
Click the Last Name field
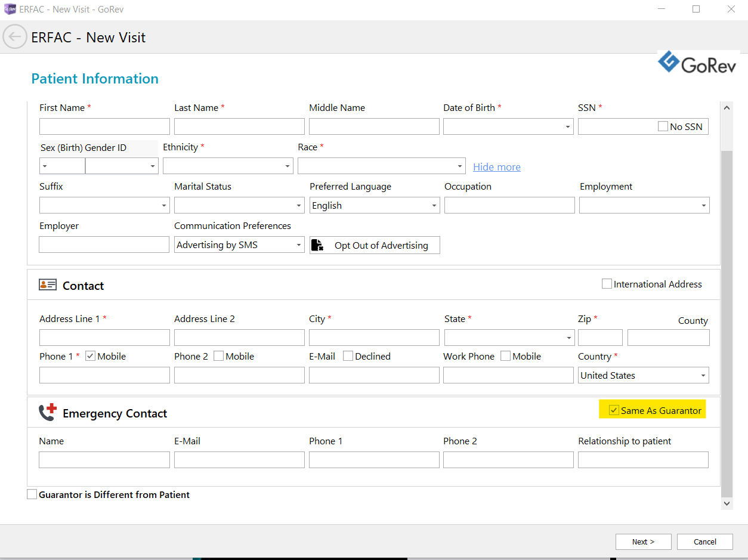click(239, 126)
